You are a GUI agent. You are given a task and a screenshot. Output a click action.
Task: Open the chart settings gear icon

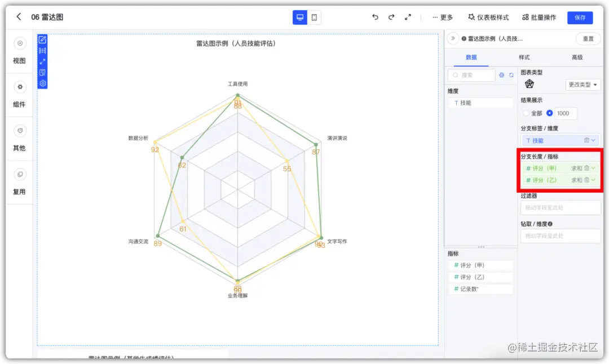42,83
